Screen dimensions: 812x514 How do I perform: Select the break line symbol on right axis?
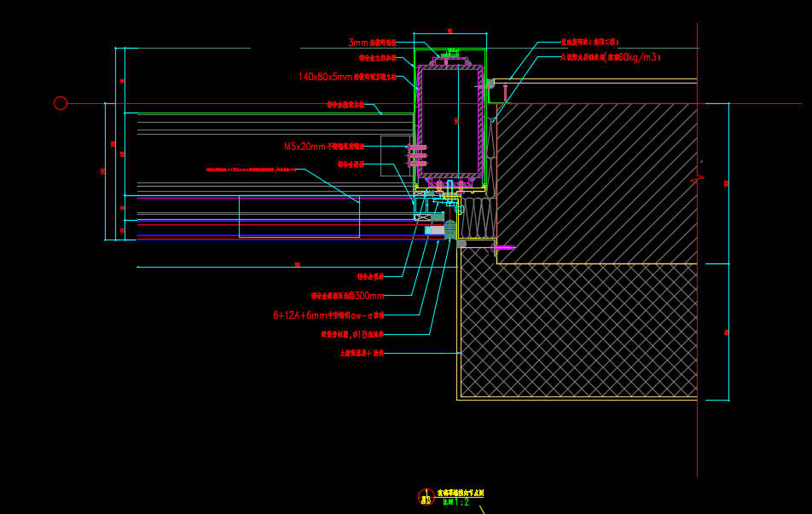click(x=698, y=179)
